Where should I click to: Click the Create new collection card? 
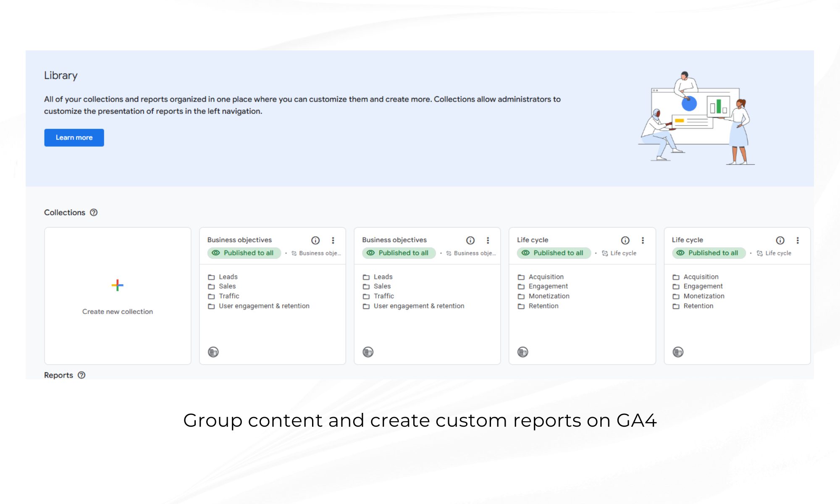[x=118, y=311]
